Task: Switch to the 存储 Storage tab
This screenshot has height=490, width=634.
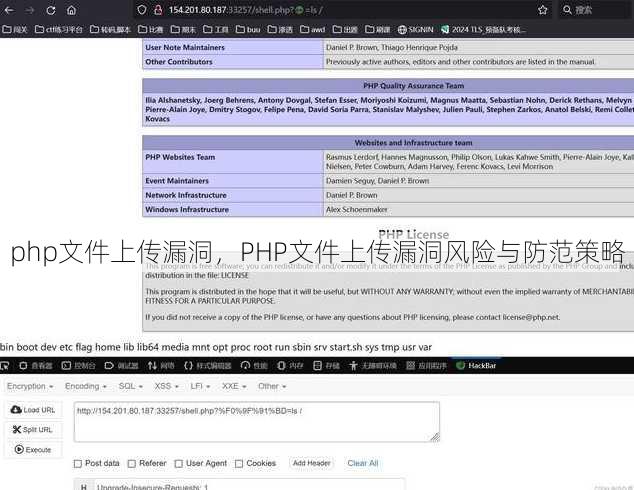Action: click(326, 366)
